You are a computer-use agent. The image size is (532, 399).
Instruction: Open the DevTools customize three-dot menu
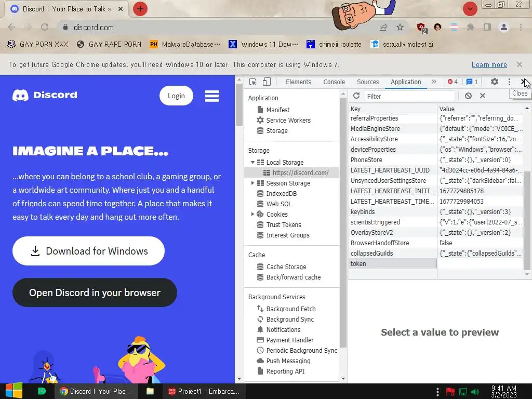point(509,82)
